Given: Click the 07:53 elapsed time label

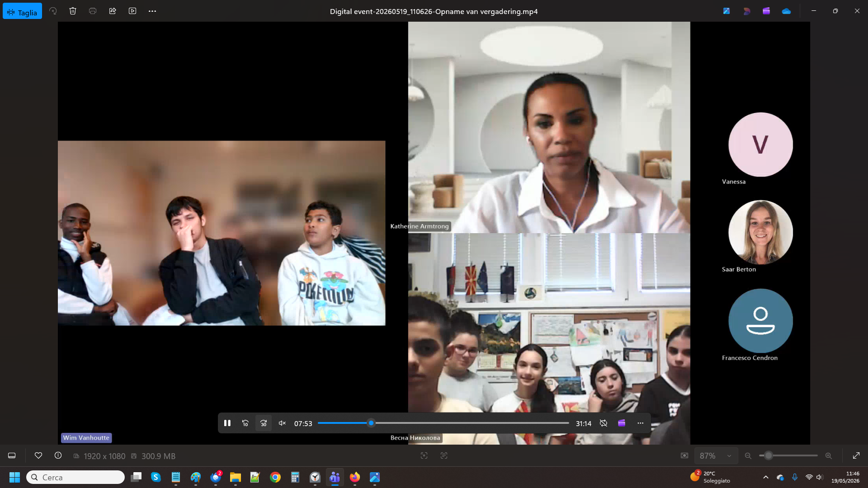Looking at the screenshot, I should point(303,424).
